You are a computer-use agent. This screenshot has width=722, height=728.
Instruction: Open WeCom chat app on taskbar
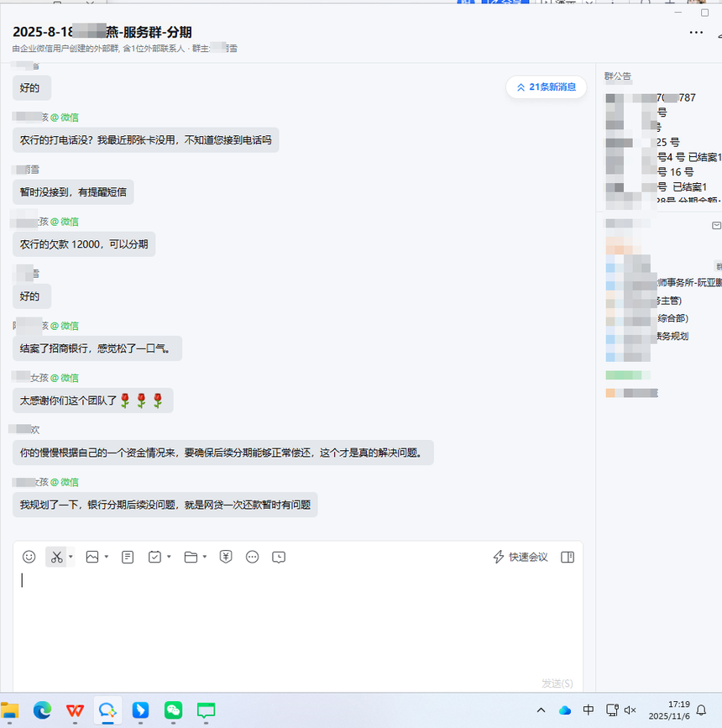(107, 710)
